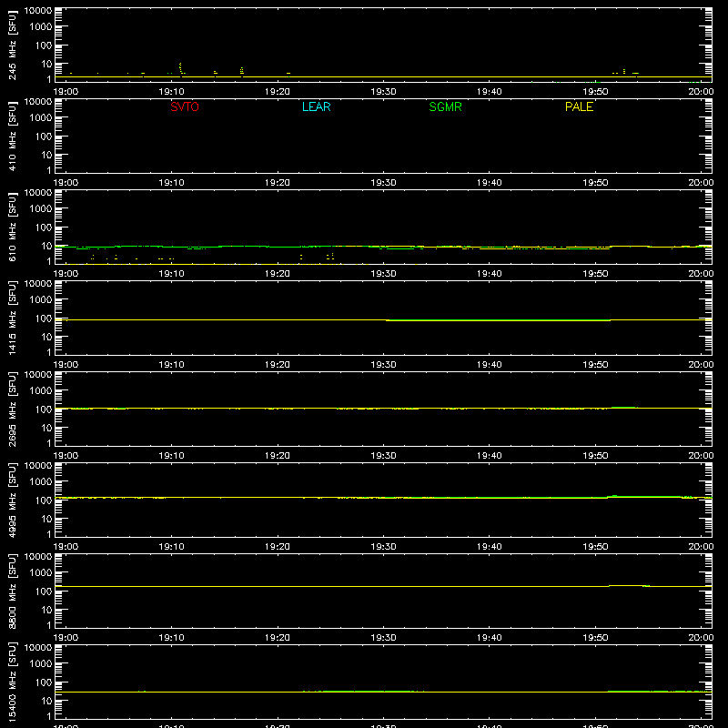Click 19:20 tick under the 8800 MHz plot
This screenshot has width=728, height=728.
[x=278, y=638]
